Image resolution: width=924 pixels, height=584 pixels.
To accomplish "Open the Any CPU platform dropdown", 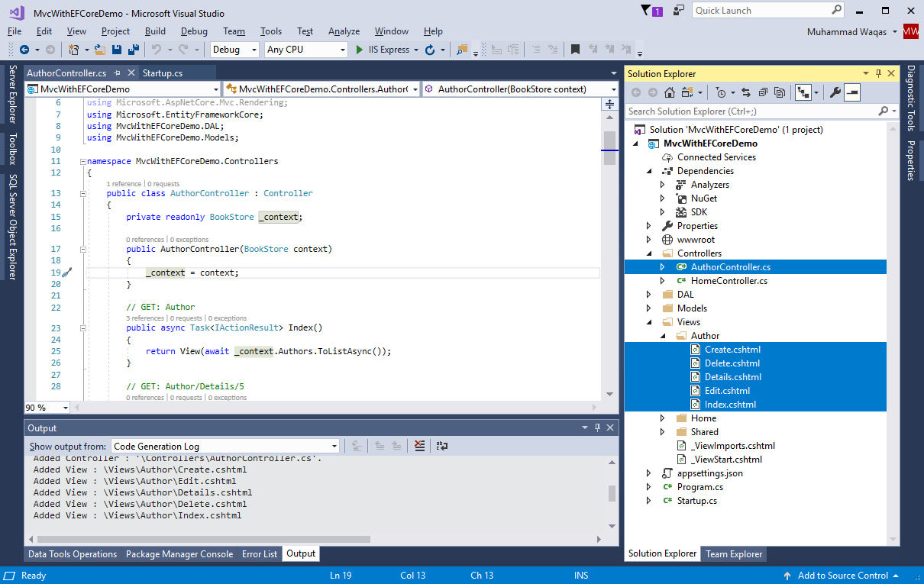I will 305,50.
